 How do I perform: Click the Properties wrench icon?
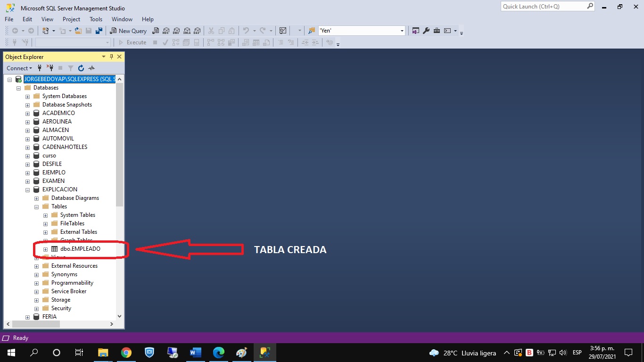tap(426, 31)
